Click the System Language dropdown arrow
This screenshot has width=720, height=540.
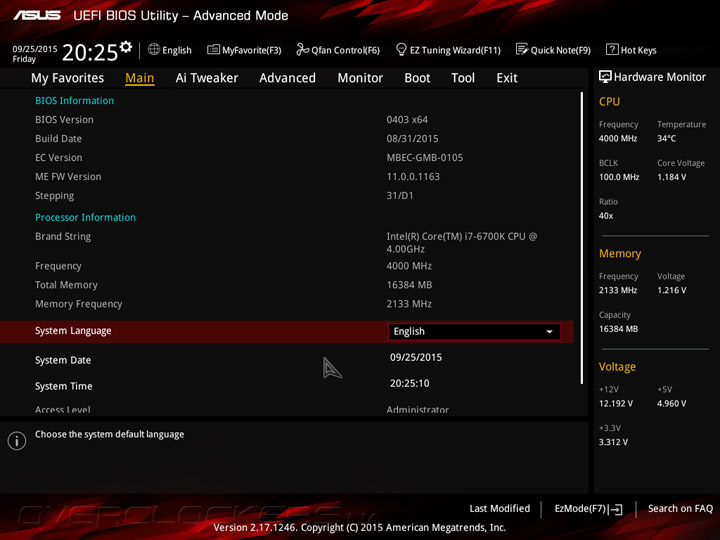(549, 332)
